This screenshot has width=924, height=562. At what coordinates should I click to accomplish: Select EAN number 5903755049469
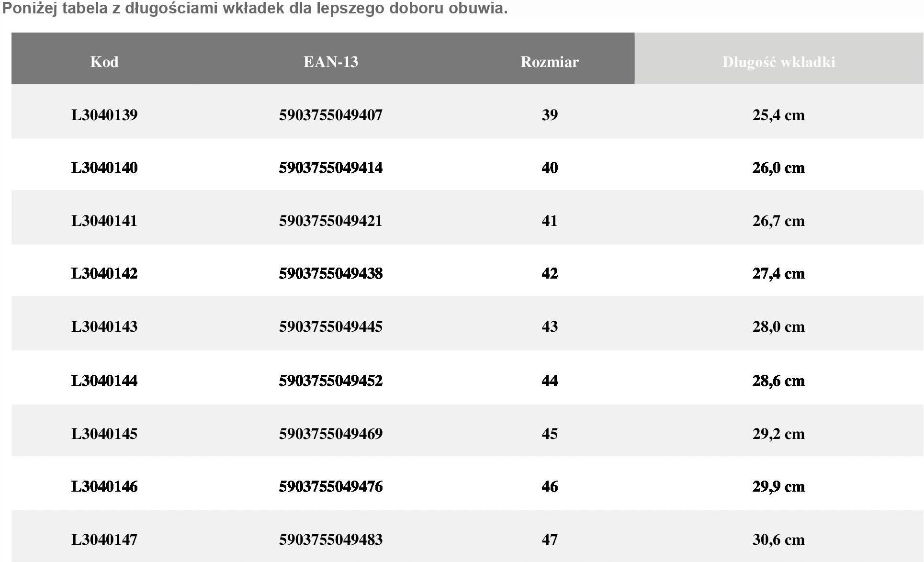(x=331, y=434)
